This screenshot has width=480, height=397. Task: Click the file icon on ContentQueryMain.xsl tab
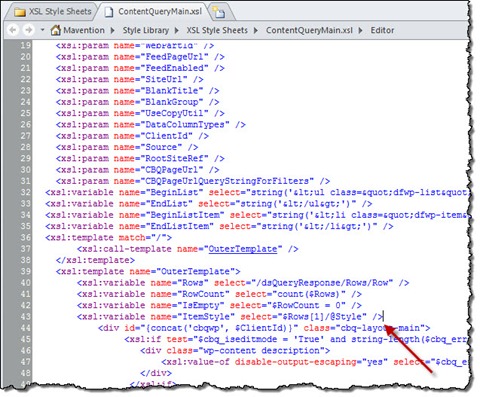pos(109,12)
